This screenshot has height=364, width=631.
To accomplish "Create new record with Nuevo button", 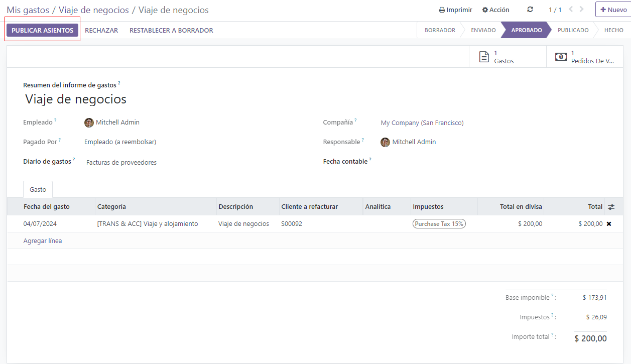I will tap(612, 10).
